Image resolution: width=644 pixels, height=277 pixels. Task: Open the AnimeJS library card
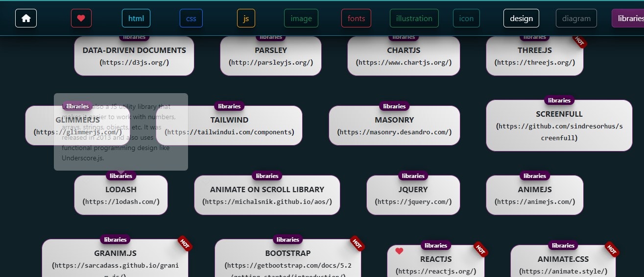point(535,195)
